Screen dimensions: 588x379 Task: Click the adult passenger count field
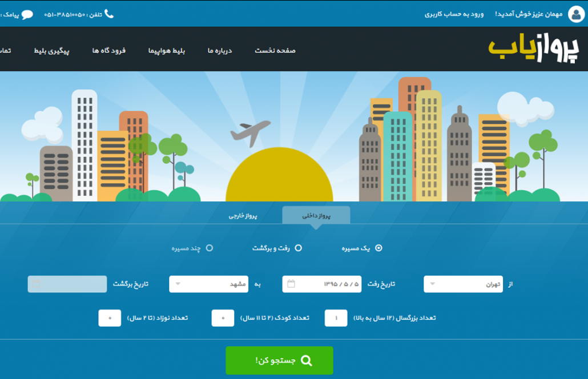pos(336,318)
